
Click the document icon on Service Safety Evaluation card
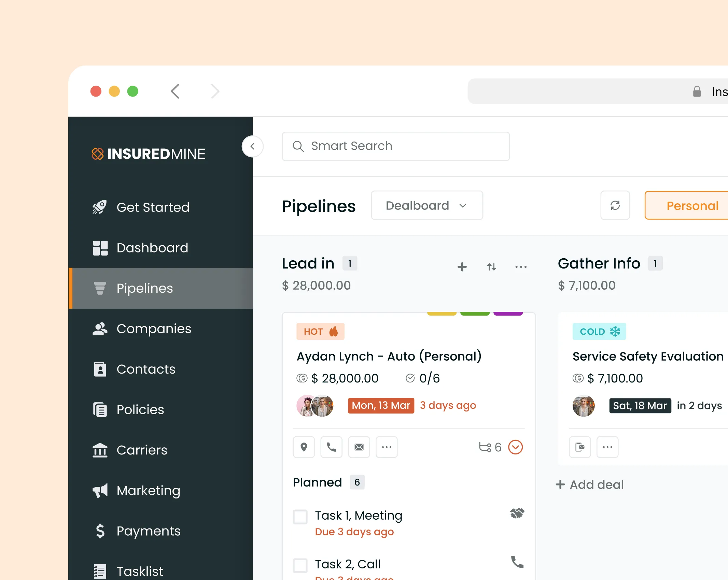580,447
